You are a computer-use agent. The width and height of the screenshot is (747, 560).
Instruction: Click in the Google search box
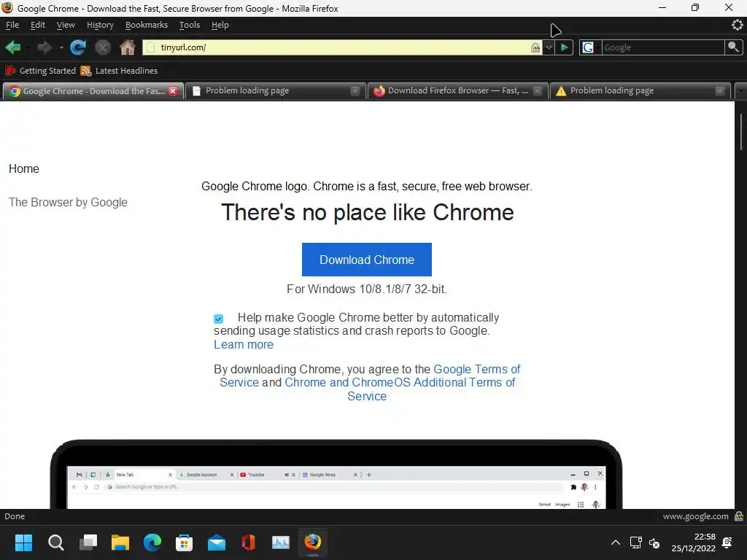coord(662,47)
